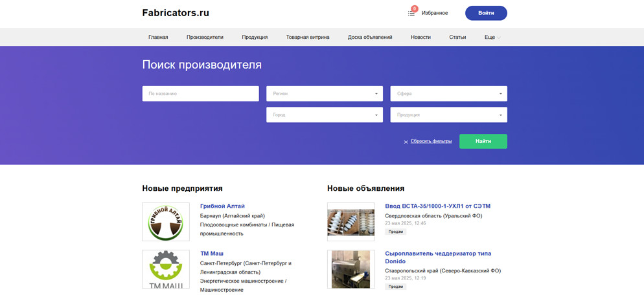
Task: Open Ввод ВСТА-35/1000-1-УХЛ1 от СЭТМ listing
Action: click(x=438, y=206)
